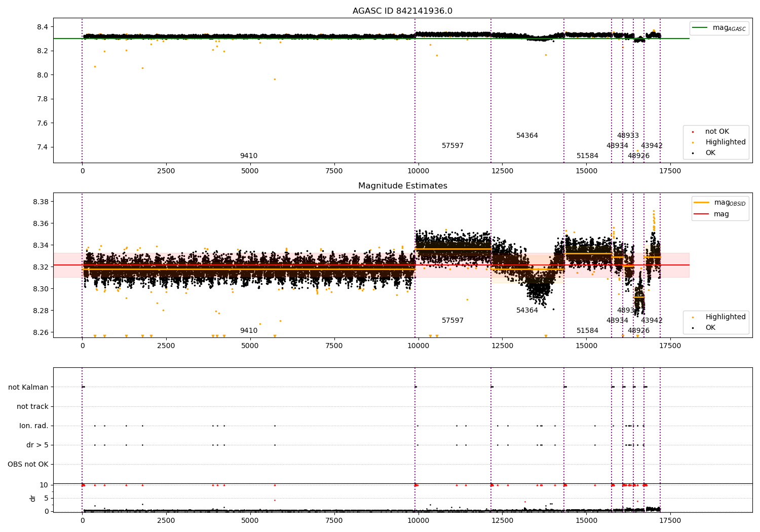The height and width of the screenshot is (532, 760).
Task: Click the 10 tick on the dr axis
Action: [44, 485]
